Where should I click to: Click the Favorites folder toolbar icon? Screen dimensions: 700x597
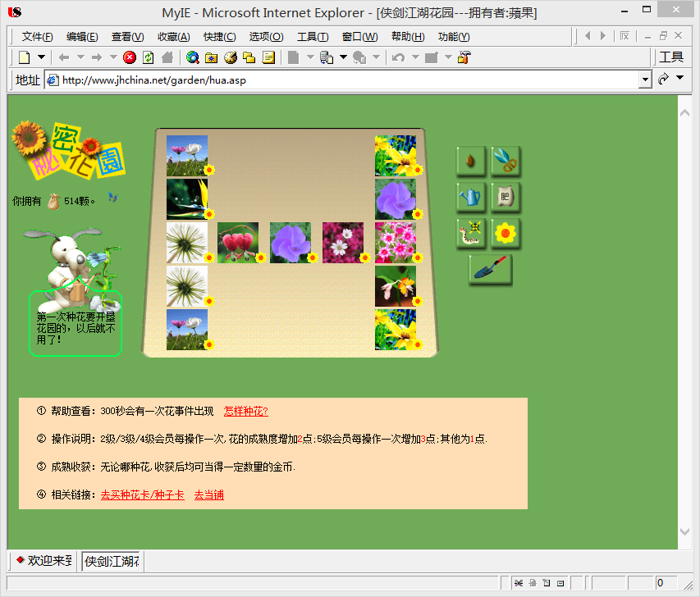tap(211, 57)
